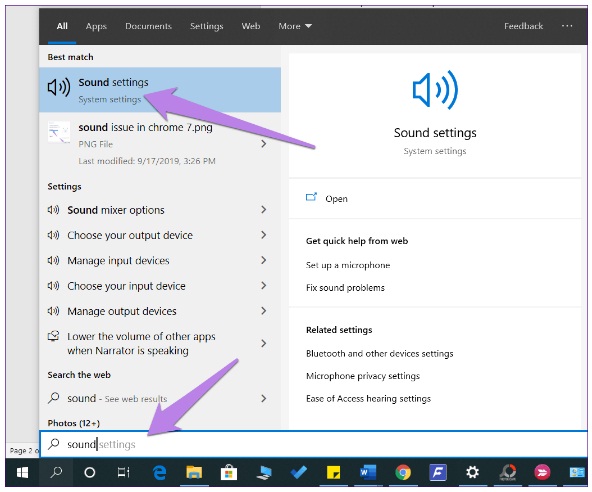Switch to the Documents search tab
Viewport: 592px width, 492px height.
click(148, 26)
